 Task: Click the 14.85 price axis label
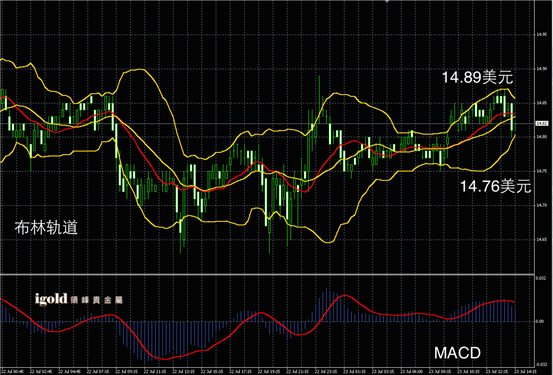click(x=541, y=103)
